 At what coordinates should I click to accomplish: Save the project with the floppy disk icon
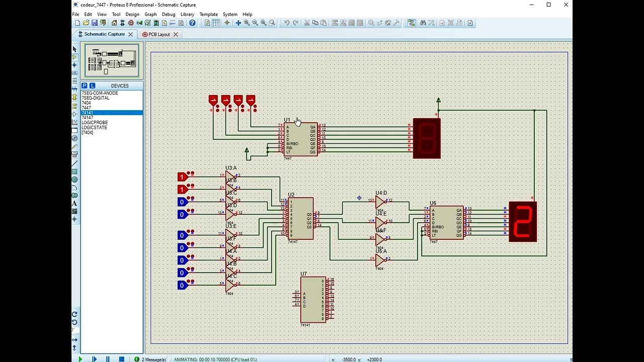click(95, 23)
